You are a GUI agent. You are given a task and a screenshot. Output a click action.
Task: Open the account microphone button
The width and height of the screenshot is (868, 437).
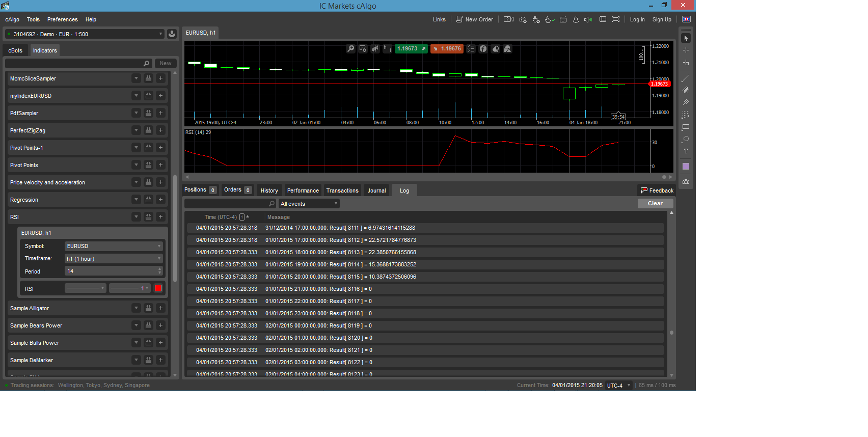172,34
